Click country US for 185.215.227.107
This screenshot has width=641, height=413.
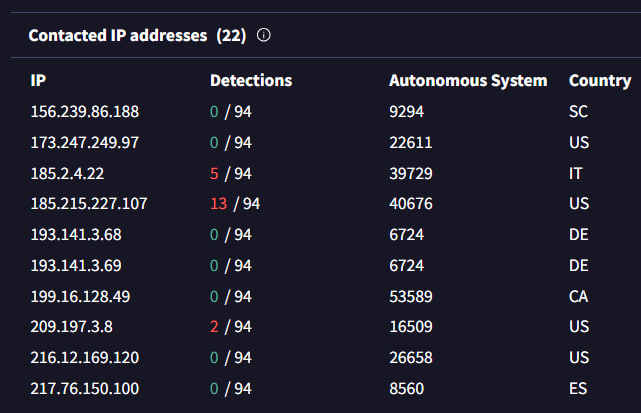click(x=579, y=204)
